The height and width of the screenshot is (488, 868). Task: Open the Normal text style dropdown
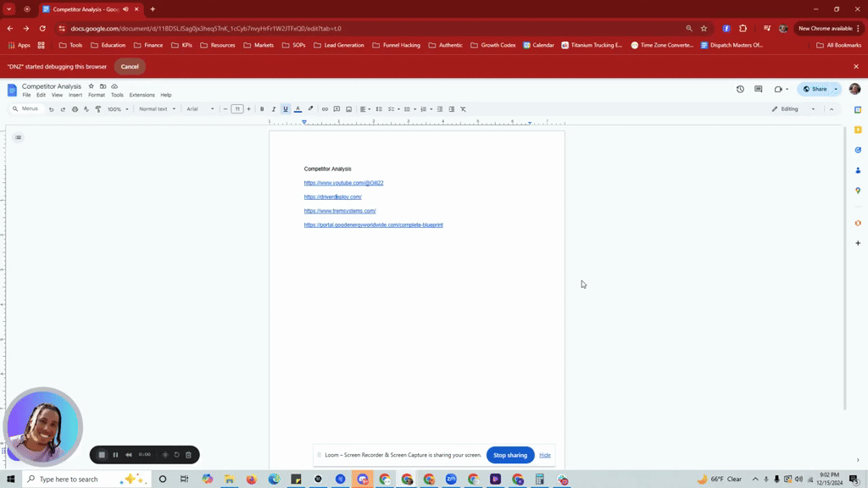pyautogui.click(x=157, y=109)
